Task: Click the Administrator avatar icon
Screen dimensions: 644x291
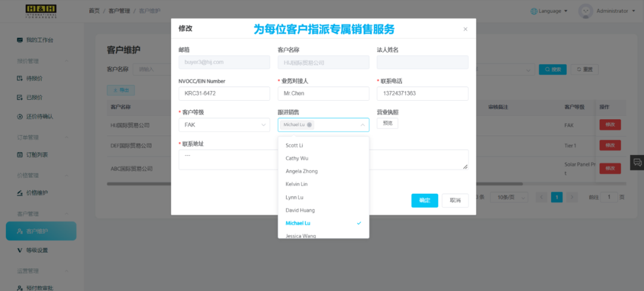Action: point(586,11)
